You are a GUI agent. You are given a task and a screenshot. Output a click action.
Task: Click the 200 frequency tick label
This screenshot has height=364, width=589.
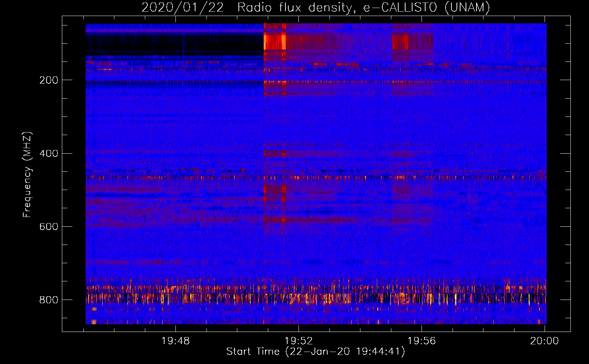coord(48,80)
